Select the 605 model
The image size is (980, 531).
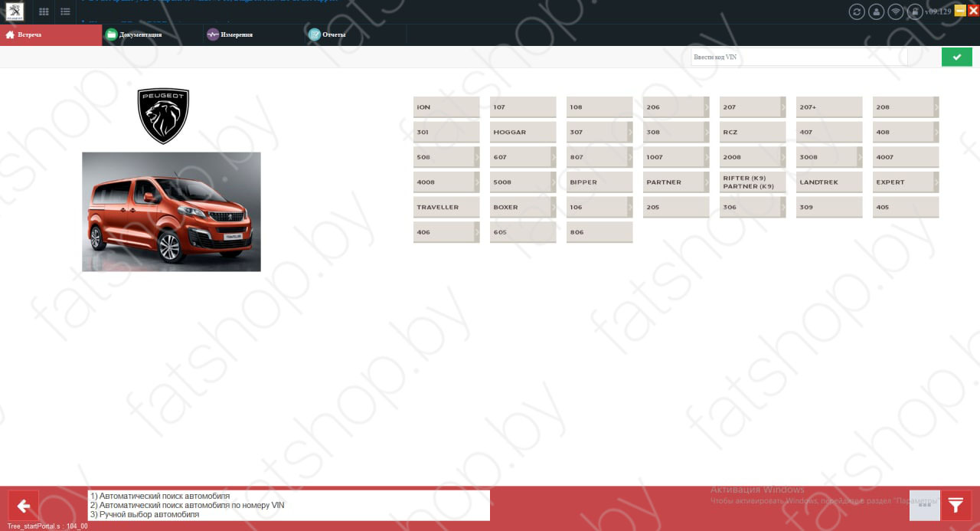(523, 232)
